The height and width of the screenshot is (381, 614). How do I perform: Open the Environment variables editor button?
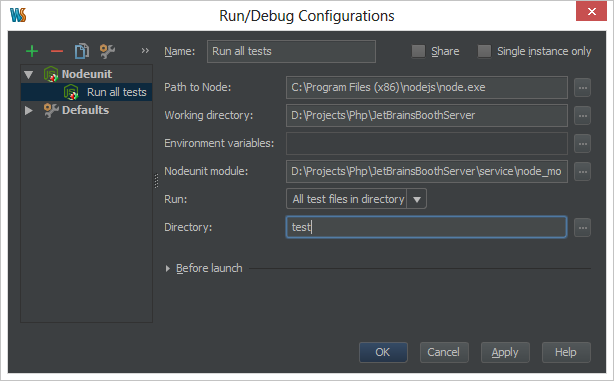pyautogui.click(x=582, y=144)
